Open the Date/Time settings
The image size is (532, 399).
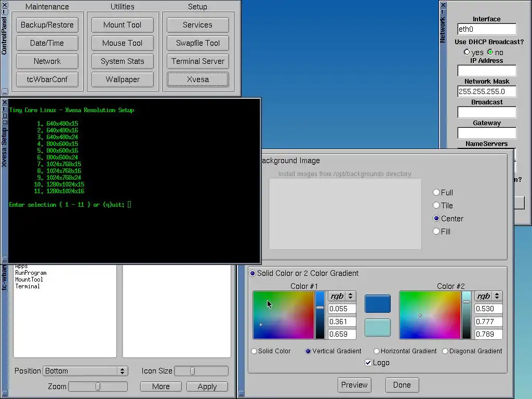pyautogui.click(x=47, y=43)
